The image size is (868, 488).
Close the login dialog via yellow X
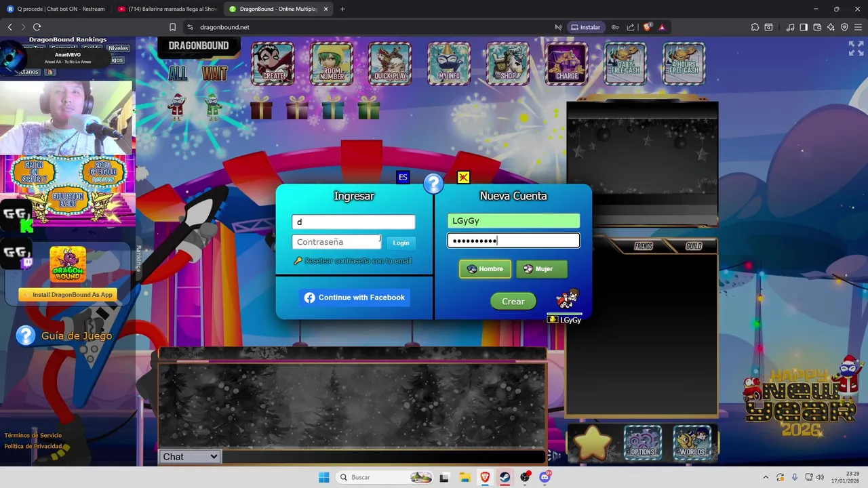pos(463,177)
